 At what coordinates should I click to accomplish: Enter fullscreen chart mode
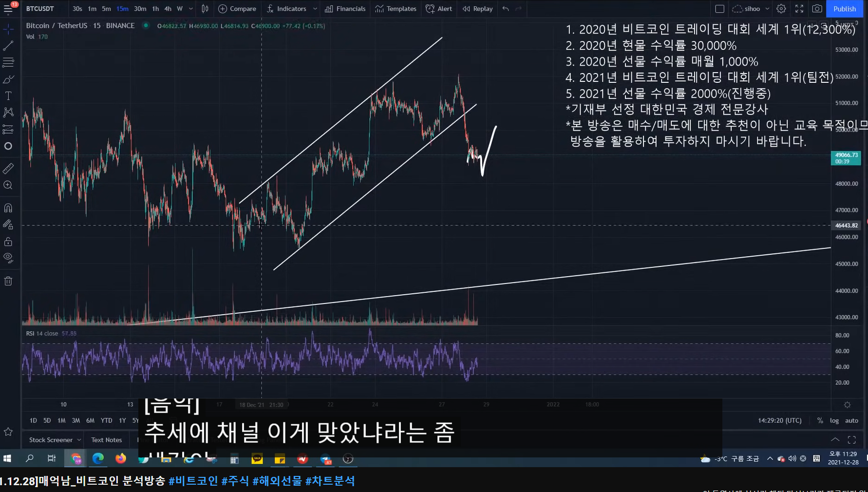[799, 9]
